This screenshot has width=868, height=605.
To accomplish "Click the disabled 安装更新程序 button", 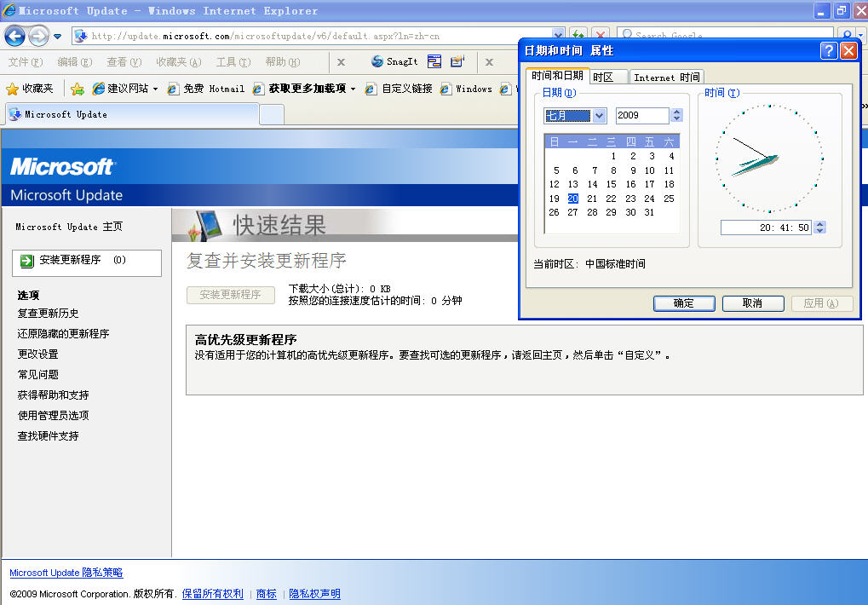I will point(230,295).
